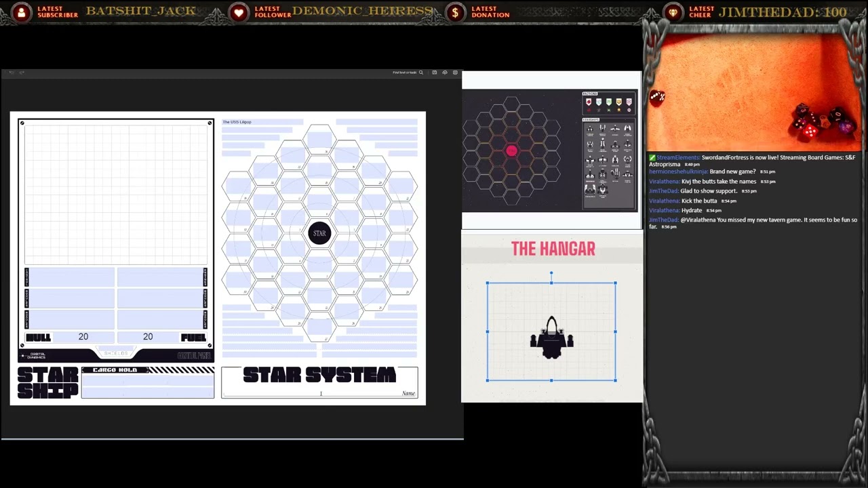Click the chat message 'Brand new game?'
Image resolution: width=868 pixels, height=488 pixels.
coord(732,171)
